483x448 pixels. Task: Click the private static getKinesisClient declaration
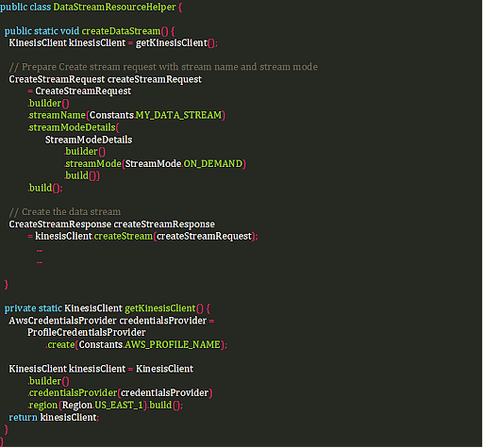pos(108,308)
